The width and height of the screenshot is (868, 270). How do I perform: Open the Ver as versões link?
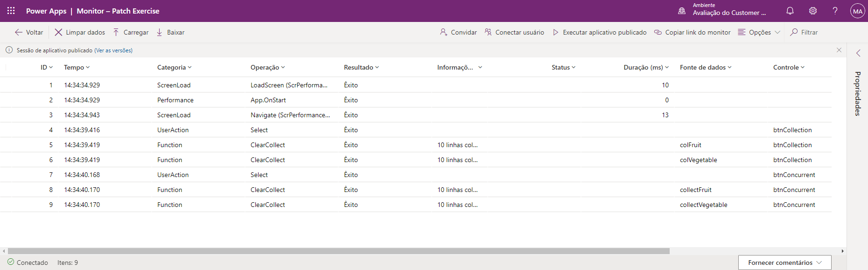point(113,50)
